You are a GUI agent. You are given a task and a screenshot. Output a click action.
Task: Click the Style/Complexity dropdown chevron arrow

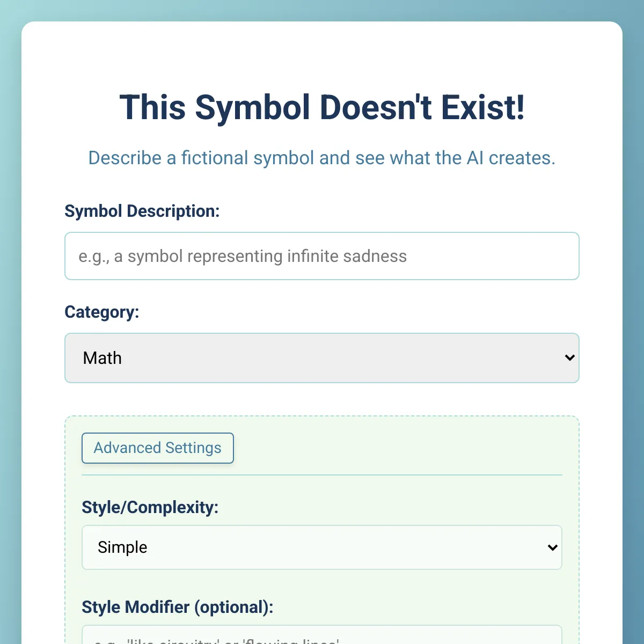tap(553, 547)
